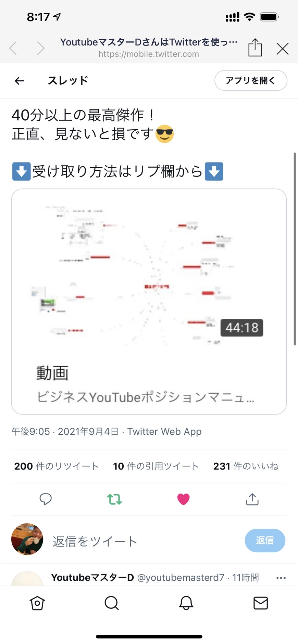Close the in-app browser with the X
Screen dimensions: 298x644
click(283, 49)
